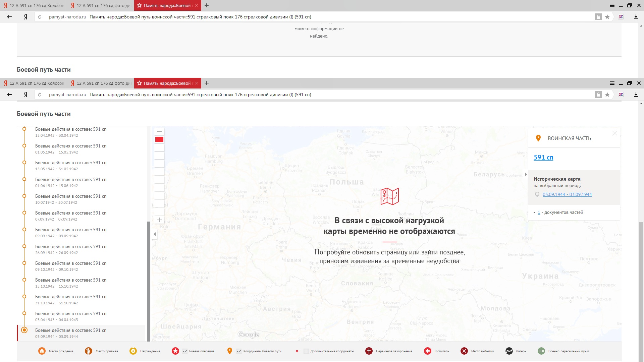This screenshot has width=644, height=362.
Task: Enable Дополнительные координаты checkbox
Action: [x=306, y=351]
